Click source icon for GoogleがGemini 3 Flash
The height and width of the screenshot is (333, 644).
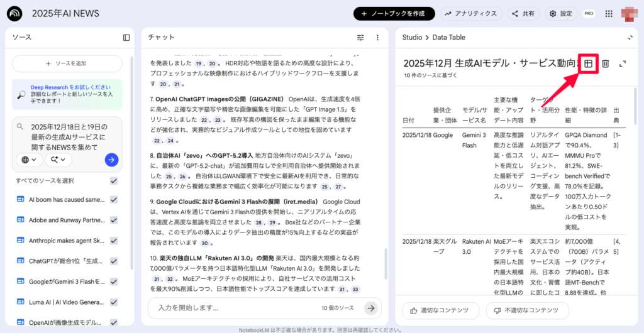click(21, 281)
